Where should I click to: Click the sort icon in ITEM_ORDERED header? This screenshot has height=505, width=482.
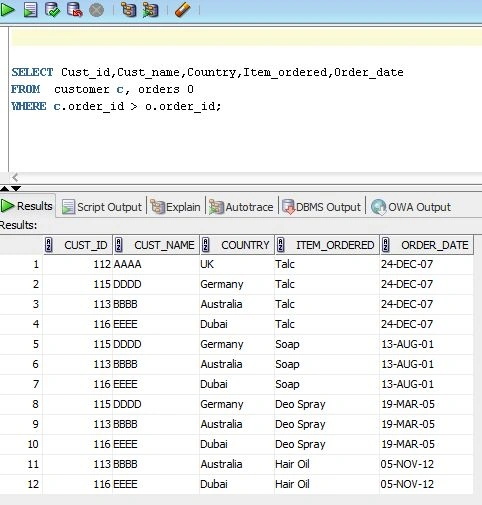(x=281, y=245)
